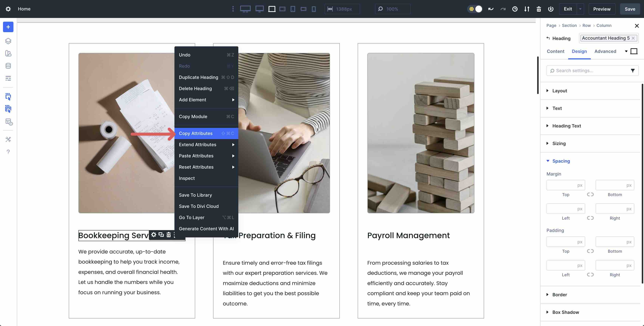Click the settings filter funnel icon
The width and height of the screenshot is (644, 326).
coord(632,70)
